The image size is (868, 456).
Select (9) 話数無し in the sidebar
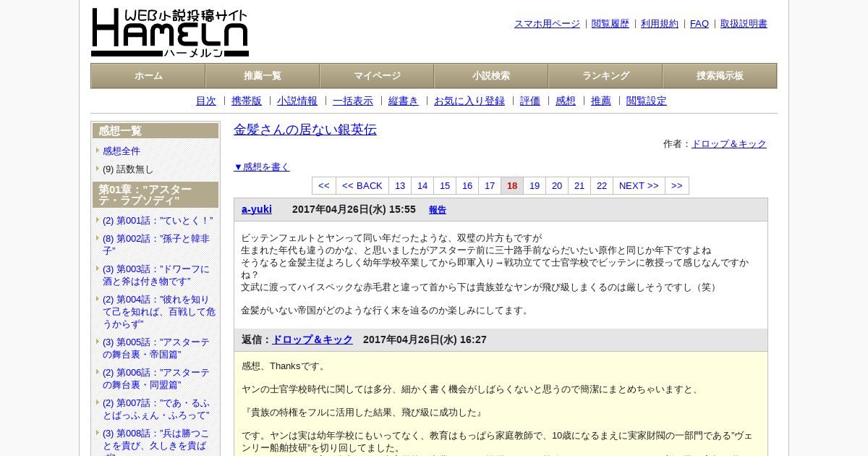[128, 169]
